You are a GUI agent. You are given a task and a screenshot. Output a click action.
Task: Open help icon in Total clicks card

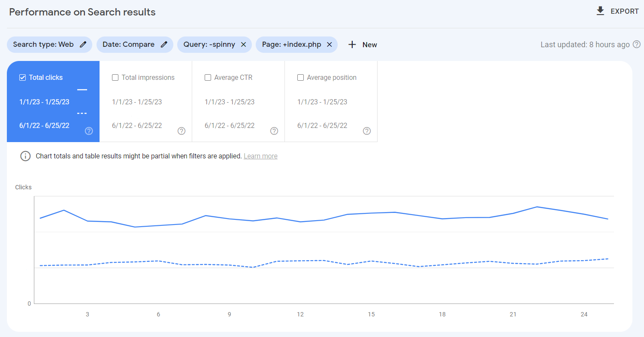coord(89,131)
